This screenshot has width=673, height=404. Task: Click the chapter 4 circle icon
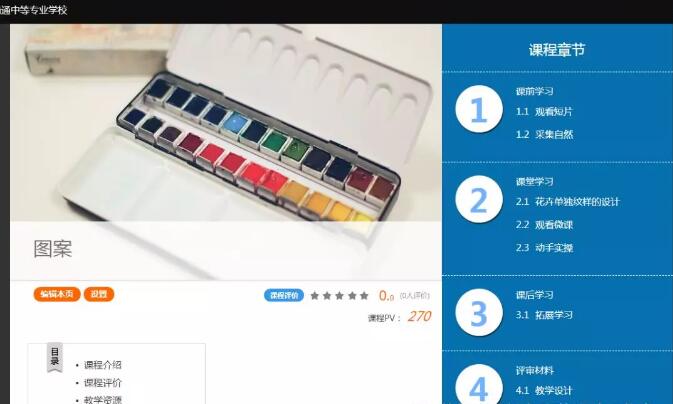(479, 385)
